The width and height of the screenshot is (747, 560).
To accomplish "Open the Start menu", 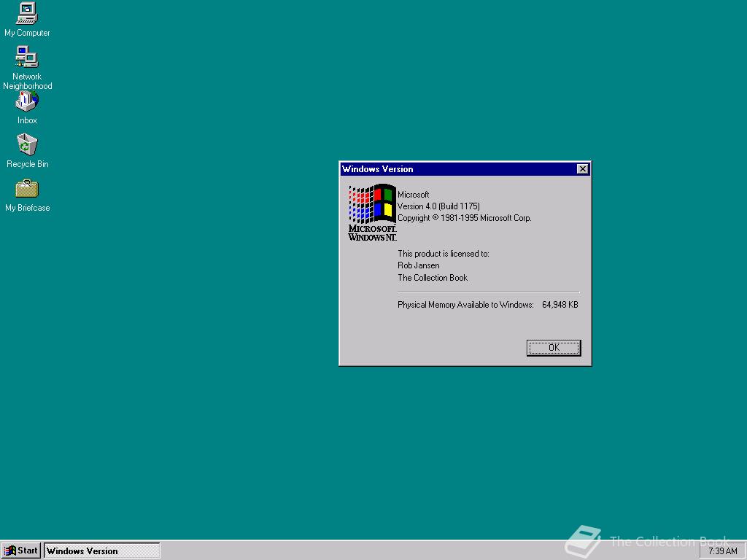I will pos(20,551).
